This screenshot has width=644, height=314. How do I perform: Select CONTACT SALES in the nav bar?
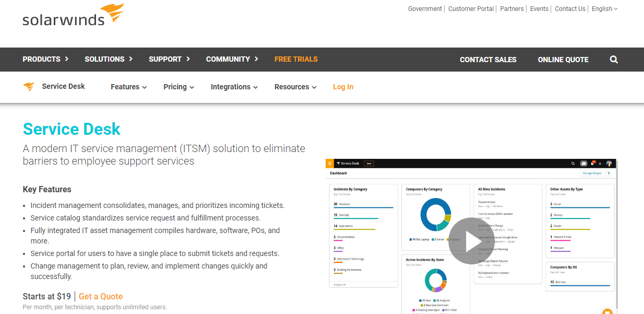pyautogui.click(x=488, y=60)
